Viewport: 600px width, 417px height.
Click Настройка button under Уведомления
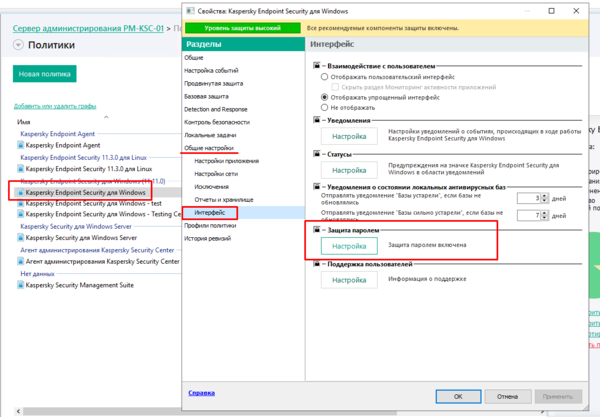pyautogui.click(x=349, y=136)
